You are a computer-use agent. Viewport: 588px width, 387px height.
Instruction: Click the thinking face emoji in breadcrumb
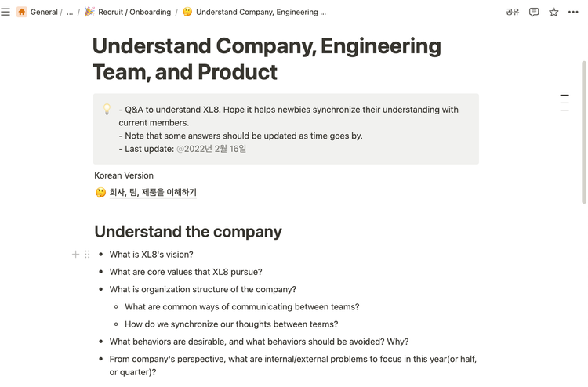pyautogui.click(x=187, y=12)
